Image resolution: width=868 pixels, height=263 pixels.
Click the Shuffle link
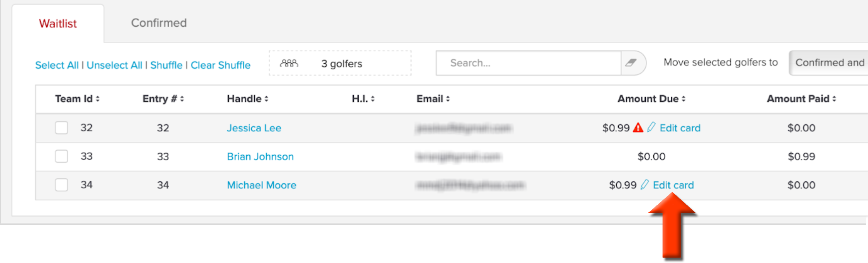(166, 65)
